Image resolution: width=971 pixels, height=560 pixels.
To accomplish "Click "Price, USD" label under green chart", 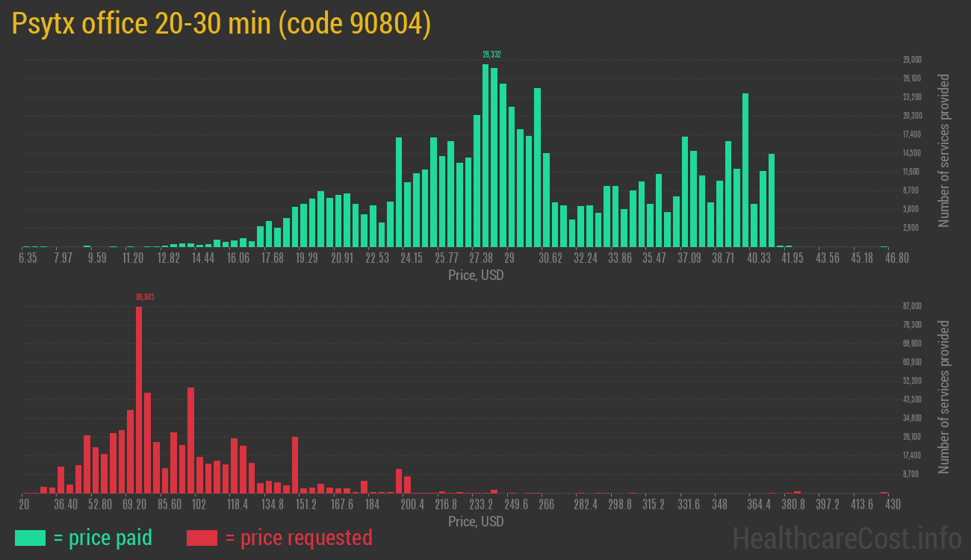I will (476, 276).
